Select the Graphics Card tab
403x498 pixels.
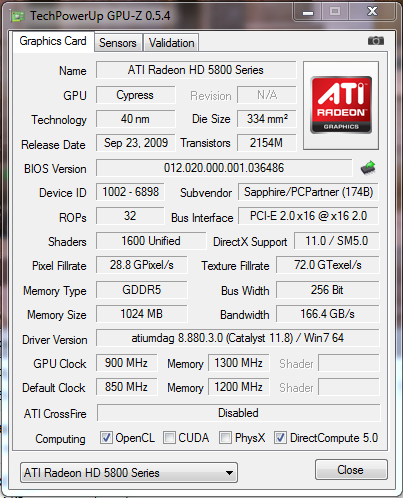(53, 41)
